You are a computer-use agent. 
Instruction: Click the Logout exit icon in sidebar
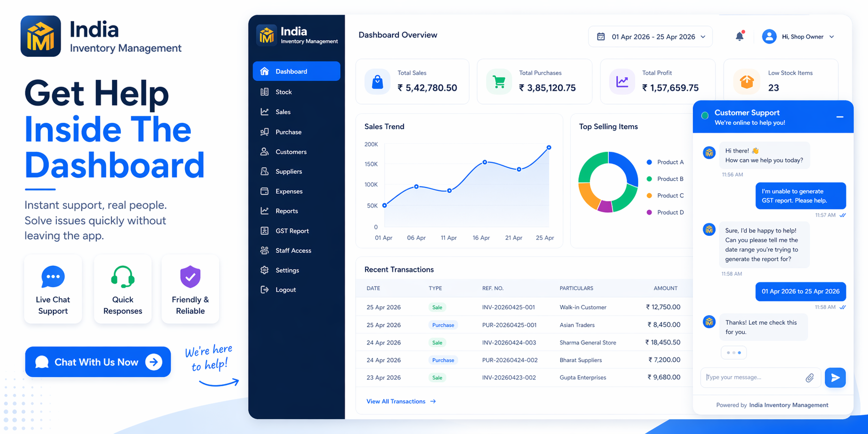265,290
